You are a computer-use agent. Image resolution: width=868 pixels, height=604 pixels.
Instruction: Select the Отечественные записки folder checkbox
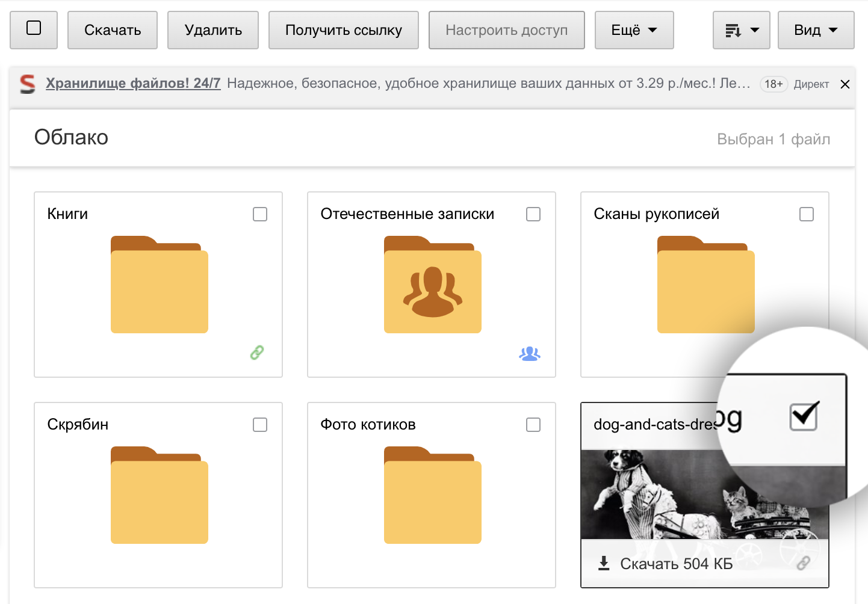point(533,214)
